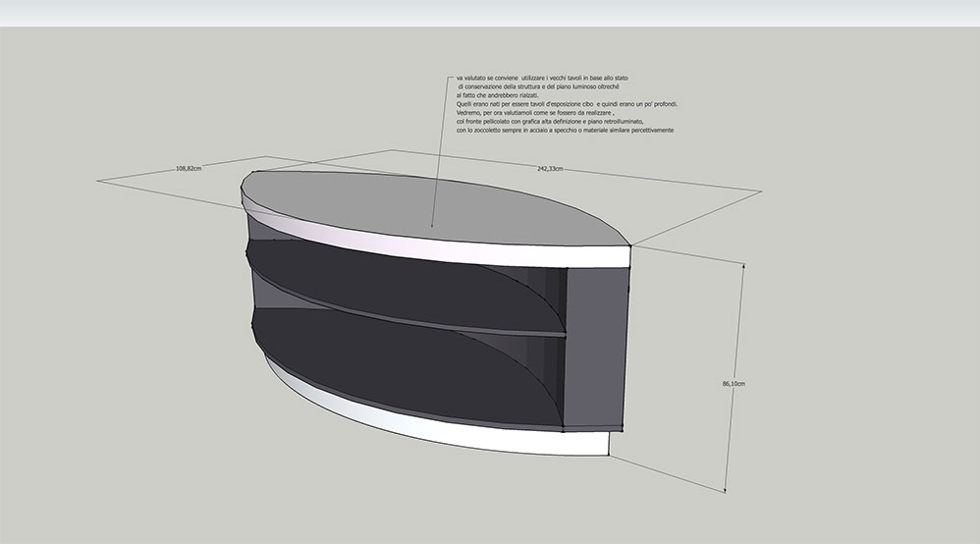The width and height of the screenshot is (980, 544).
Task: Select the white plinth at counter base
Action: pyautogui.click(x=438, y=431)
